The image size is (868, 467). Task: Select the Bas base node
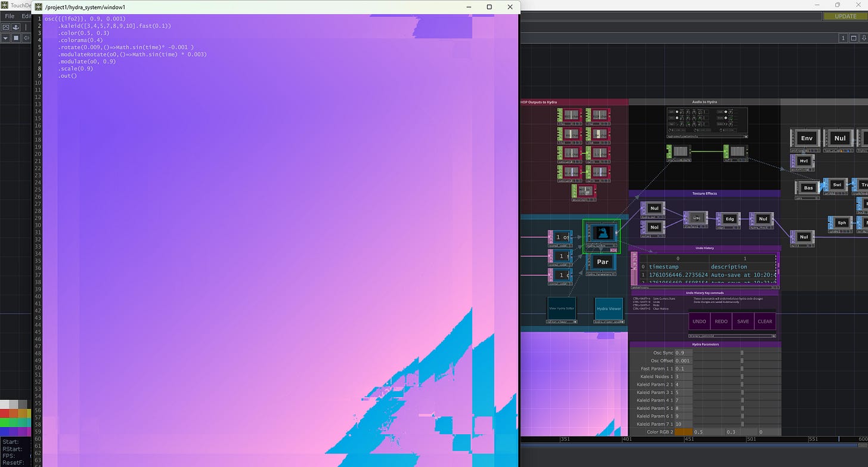click(808, 188)
